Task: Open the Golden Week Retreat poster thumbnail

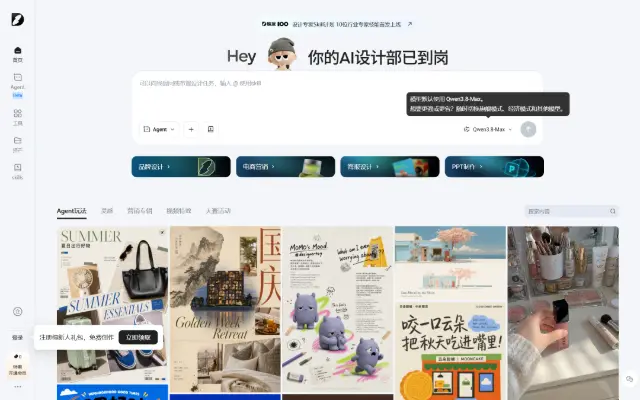Action: 225,309
